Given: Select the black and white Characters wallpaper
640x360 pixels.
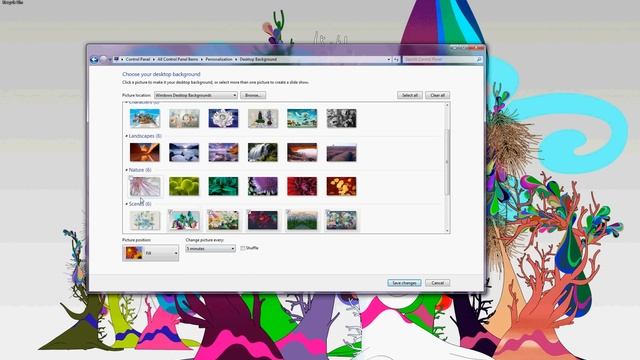Looking at the screenshot, I should pos(341,118).
